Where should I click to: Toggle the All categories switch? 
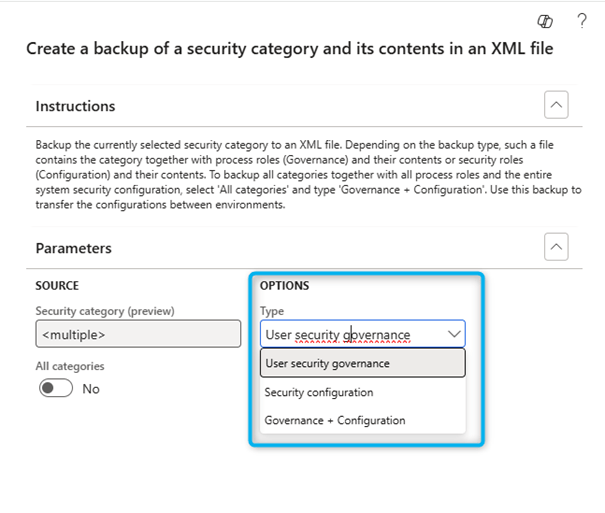coord(56,389)
